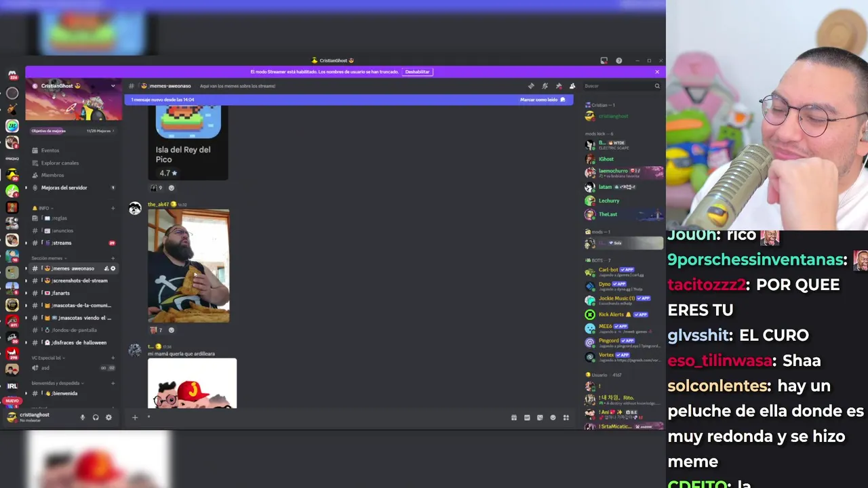The height and width of the screenshot is (488, 868).
Task: Open screenshots-del-stream channel
Action: pos(73,281)
